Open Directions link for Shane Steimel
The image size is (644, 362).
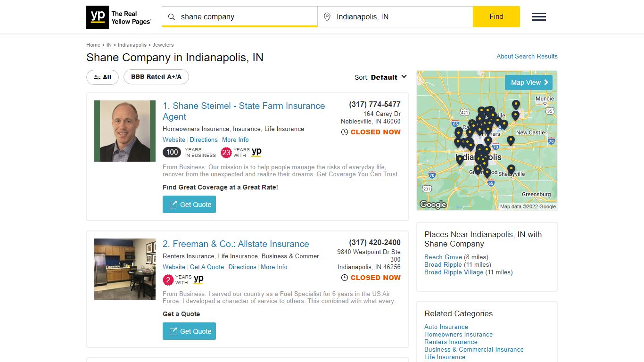pos(204,140)
